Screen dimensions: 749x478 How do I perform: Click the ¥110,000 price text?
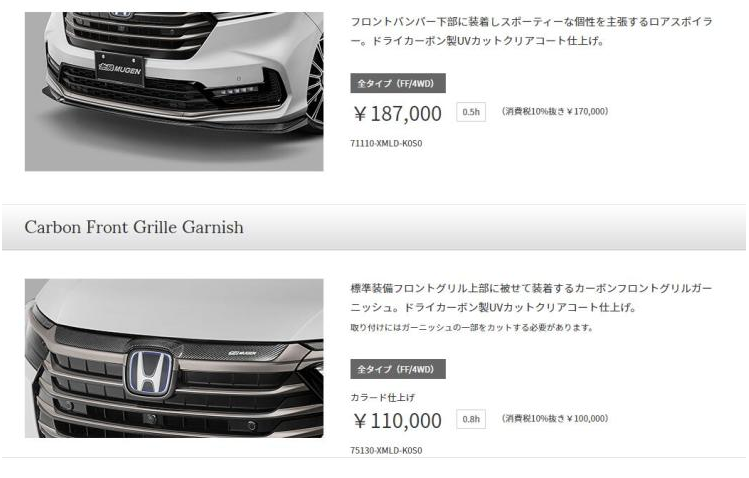click(x=397, y=421)
